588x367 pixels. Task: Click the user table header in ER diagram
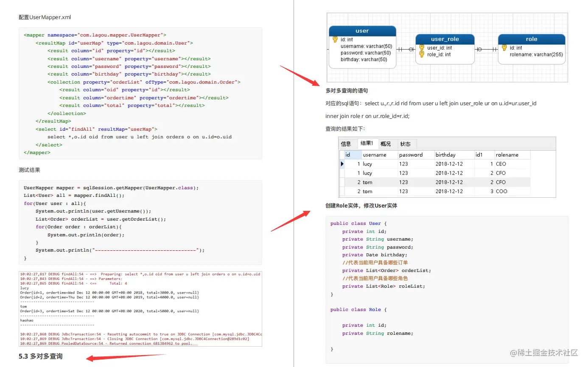[362, 31]
